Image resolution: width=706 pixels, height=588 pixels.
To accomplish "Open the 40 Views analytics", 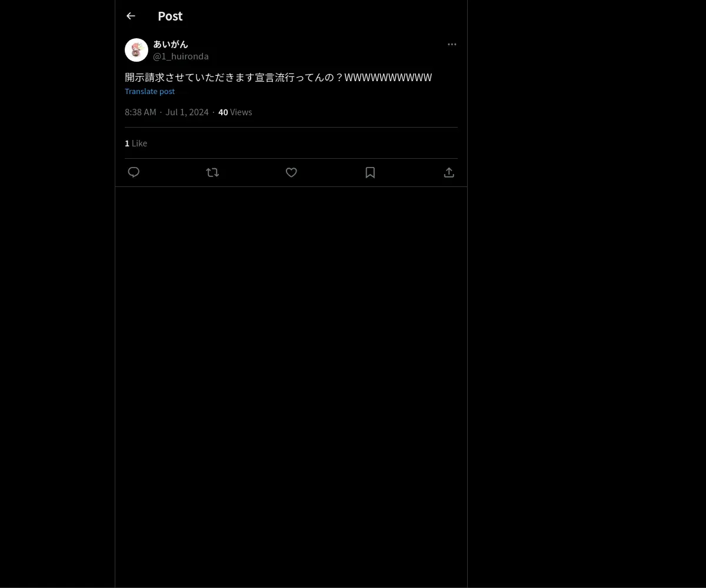I will [235, 112].
